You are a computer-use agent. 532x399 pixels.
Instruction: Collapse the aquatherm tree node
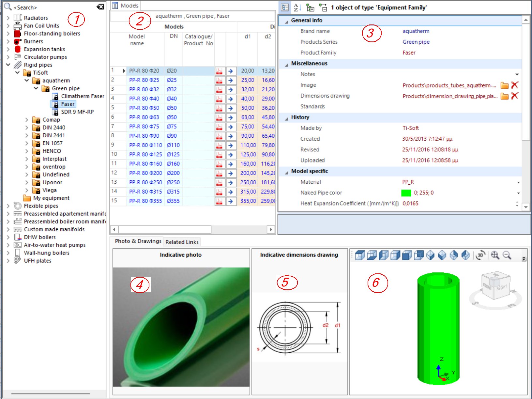pyautogui.click(x=27, y=80)
